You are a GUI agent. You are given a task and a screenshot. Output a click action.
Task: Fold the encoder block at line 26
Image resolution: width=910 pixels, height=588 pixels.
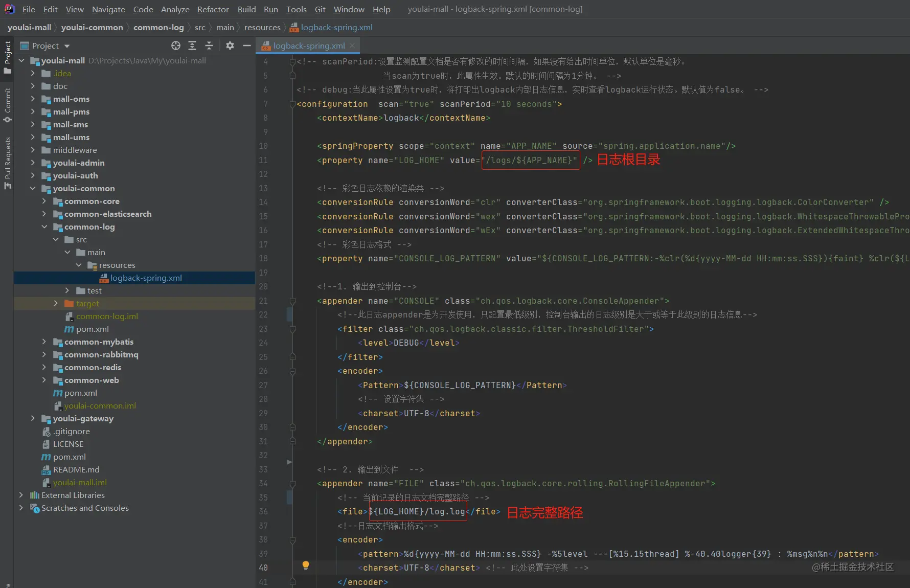pyautogui.click(x=292, y=371)
